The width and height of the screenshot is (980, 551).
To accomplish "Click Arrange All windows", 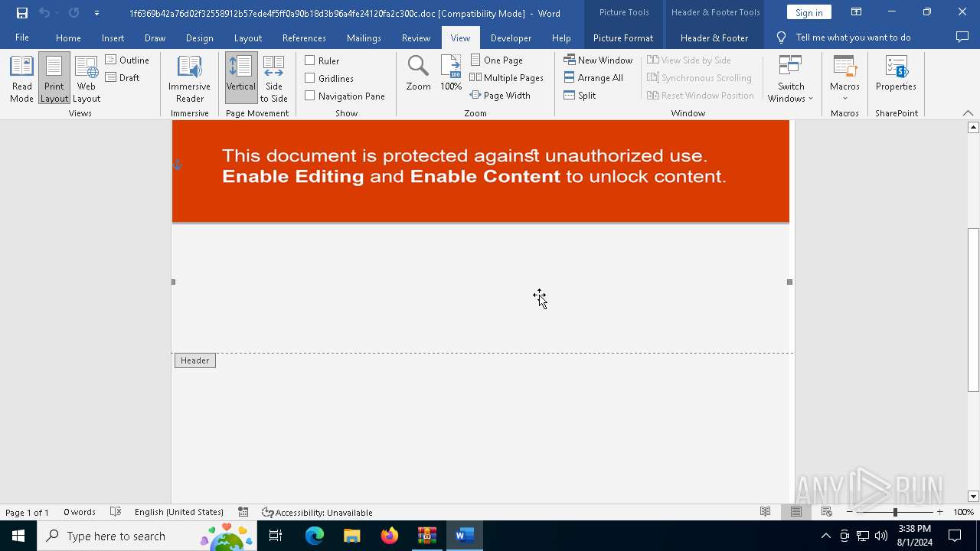I will pyautogui.click(x=593, y=77).
